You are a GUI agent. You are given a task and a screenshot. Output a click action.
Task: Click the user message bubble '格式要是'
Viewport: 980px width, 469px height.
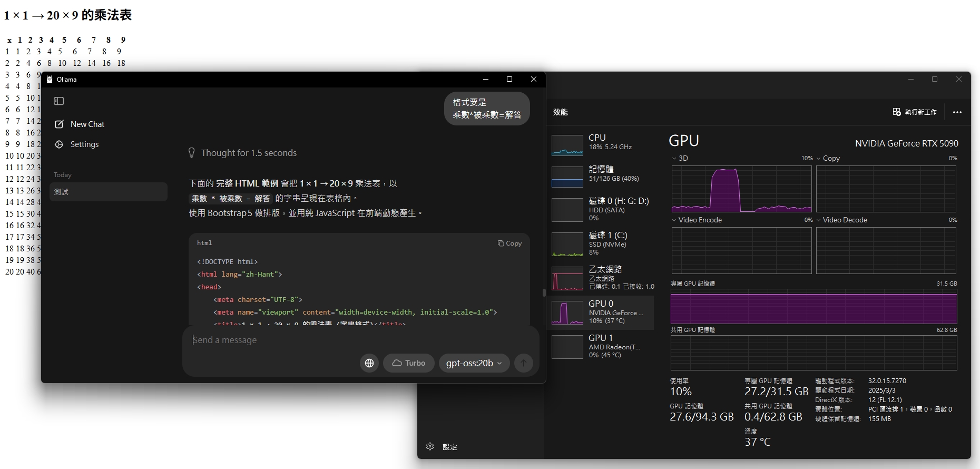(x=487, y=109)
